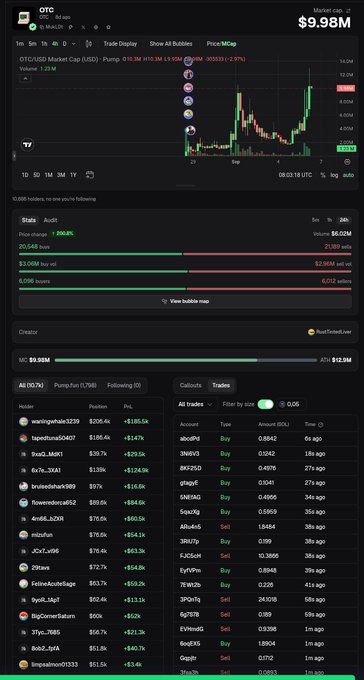The height and width of the screenshot is (680, 364).
Task: Click the bottom trader bubble avatar on chart
Action: click(x=190, y=130)
